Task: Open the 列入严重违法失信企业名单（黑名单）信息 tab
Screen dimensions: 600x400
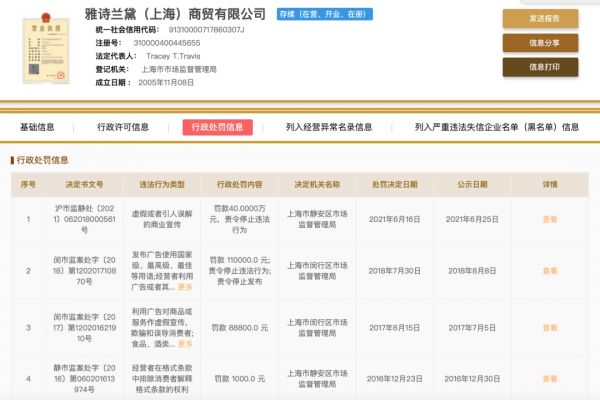Action: click(x=497, y=128)
